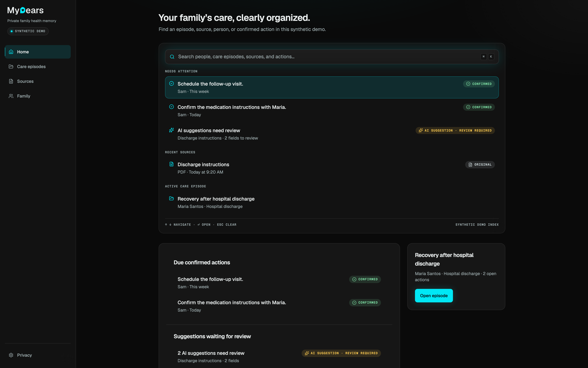Click the Schedule the follow-up visit text under Due confirmed actions

click(x=210, y=279)
